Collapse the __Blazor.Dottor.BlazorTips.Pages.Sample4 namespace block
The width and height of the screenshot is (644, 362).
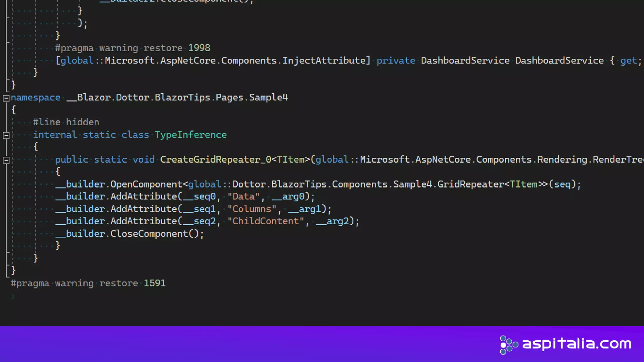pyautogui.click(x=6, y=98)
